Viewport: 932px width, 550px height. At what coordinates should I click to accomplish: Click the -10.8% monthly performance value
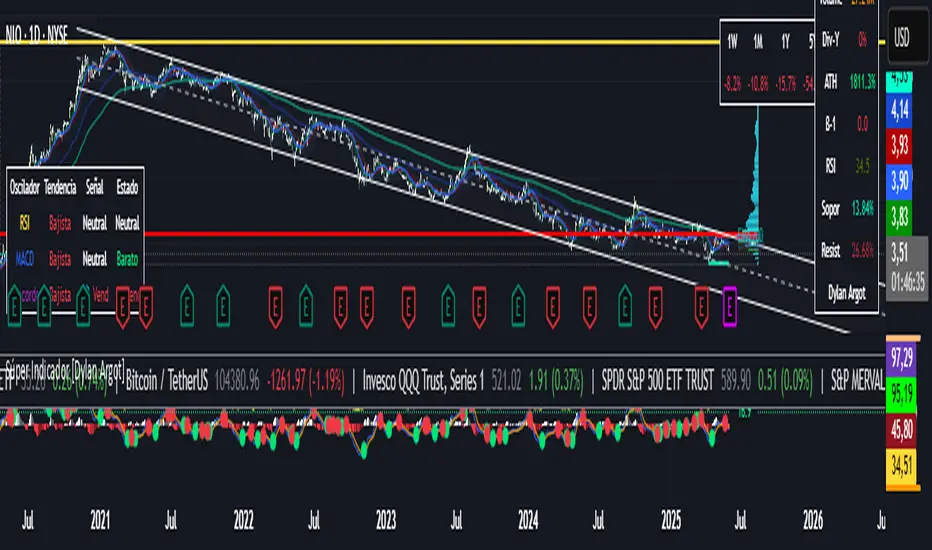click(758, 84)
